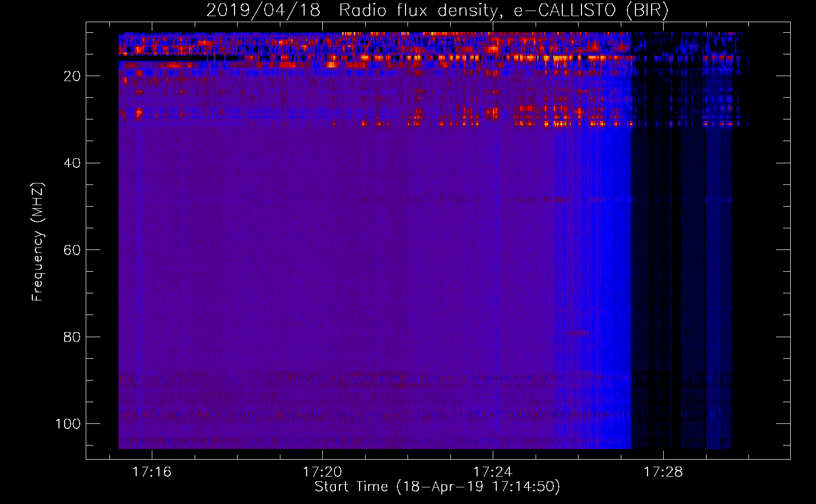816x504 pixels.
Task: Click the '17:24' time tick label
Action: click(x=493, y=472)
